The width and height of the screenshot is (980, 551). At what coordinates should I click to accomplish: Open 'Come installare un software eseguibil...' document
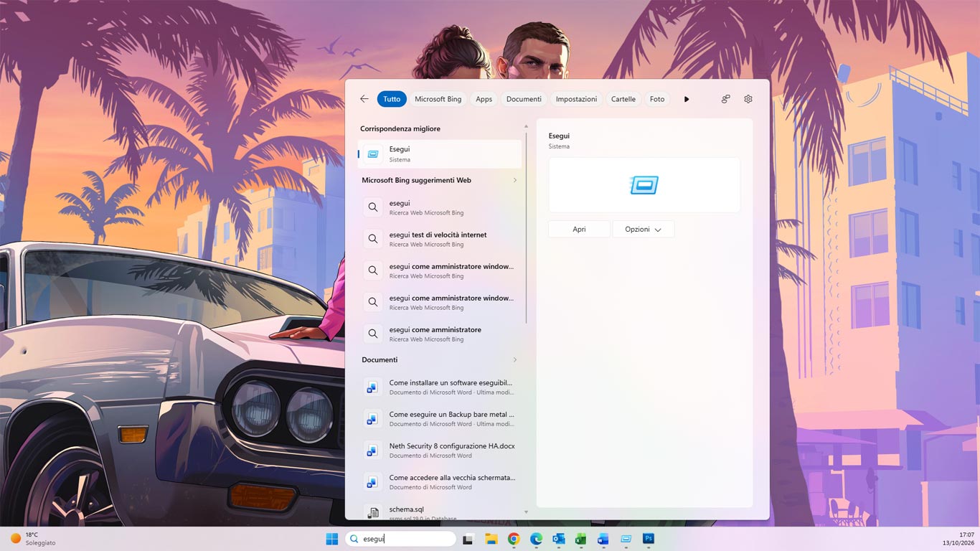click(x=440, y=387)
